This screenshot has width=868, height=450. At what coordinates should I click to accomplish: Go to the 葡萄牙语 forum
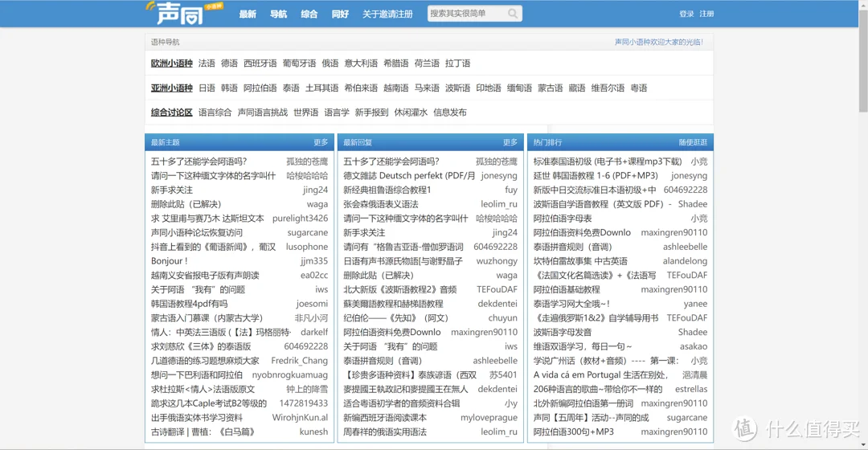[x=300, y=63]
